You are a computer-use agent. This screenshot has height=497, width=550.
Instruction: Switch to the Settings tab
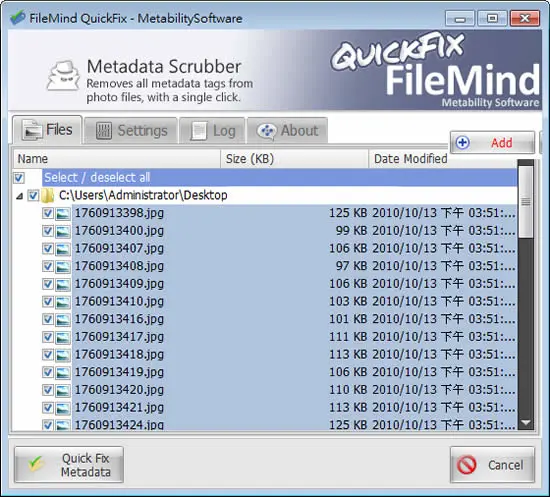131,131
